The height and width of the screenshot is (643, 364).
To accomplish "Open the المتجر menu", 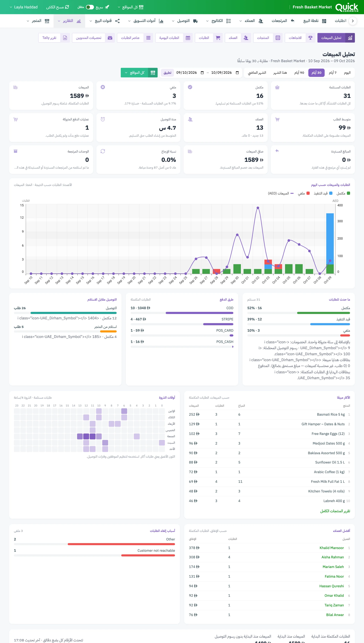I will pyautogui.click(x=38, y=21).
